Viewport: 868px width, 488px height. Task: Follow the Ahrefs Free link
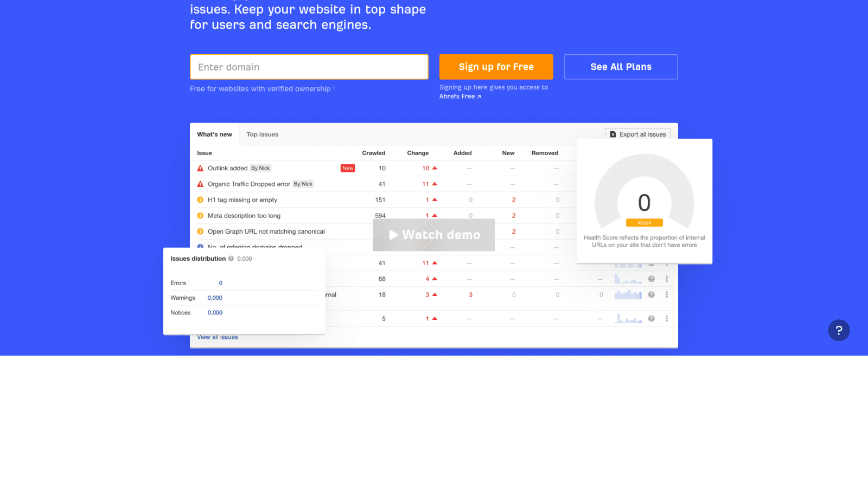[x=460, y=97]
